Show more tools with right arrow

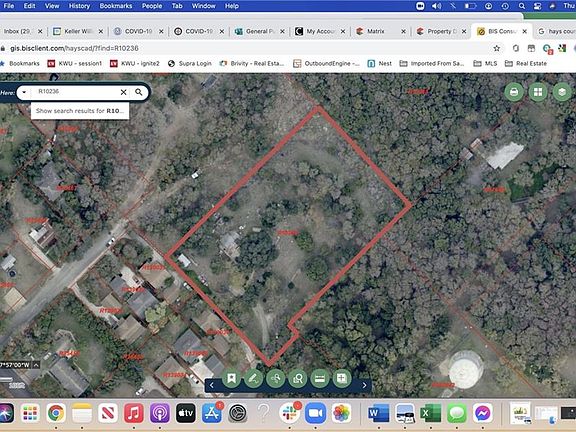[364, 385]
